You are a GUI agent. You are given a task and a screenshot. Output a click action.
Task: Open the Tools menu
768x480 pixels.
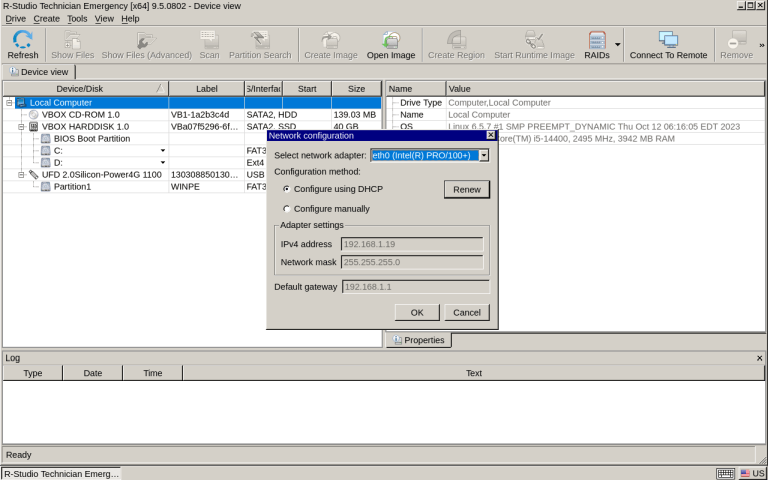pos(77,18)
